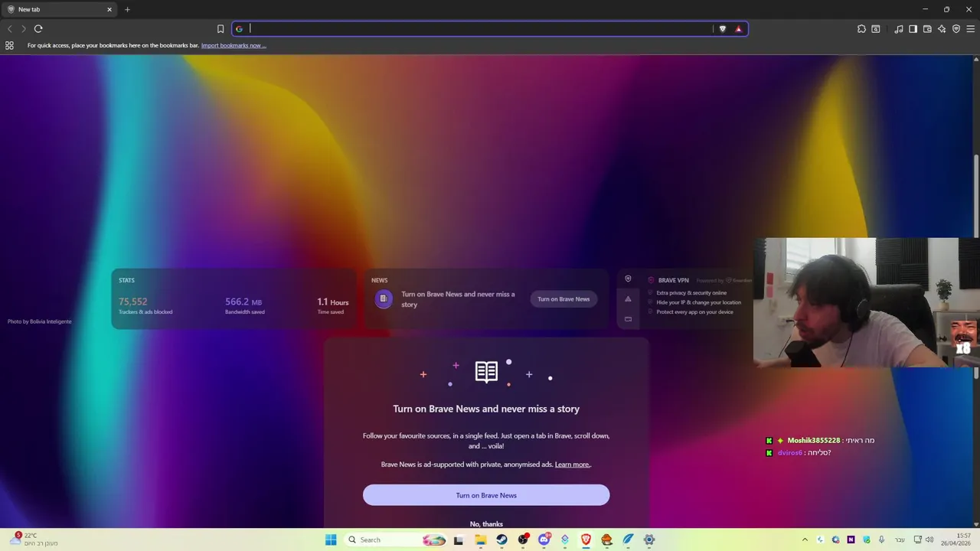980x551 pixels.
Task: Open the Brave Wallet icon
Action: coord(927,29)
